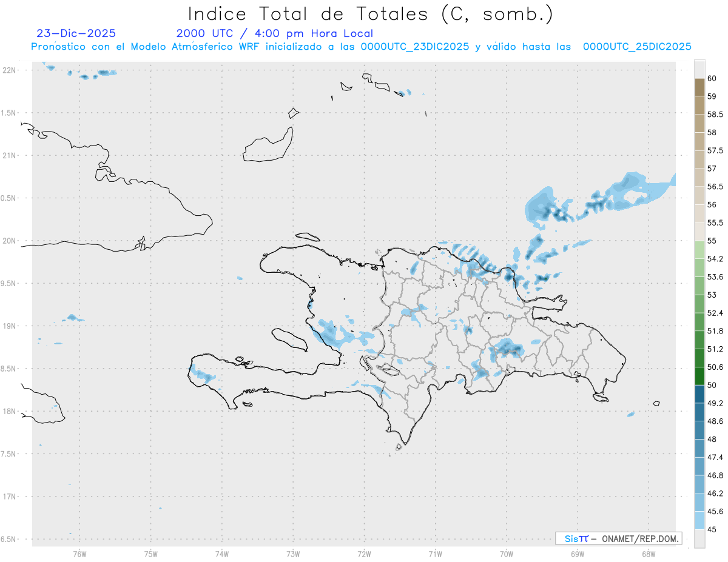This screenshot has height=562, width=728.
Task: Click the latitude label "20N"
Action: 10,241
